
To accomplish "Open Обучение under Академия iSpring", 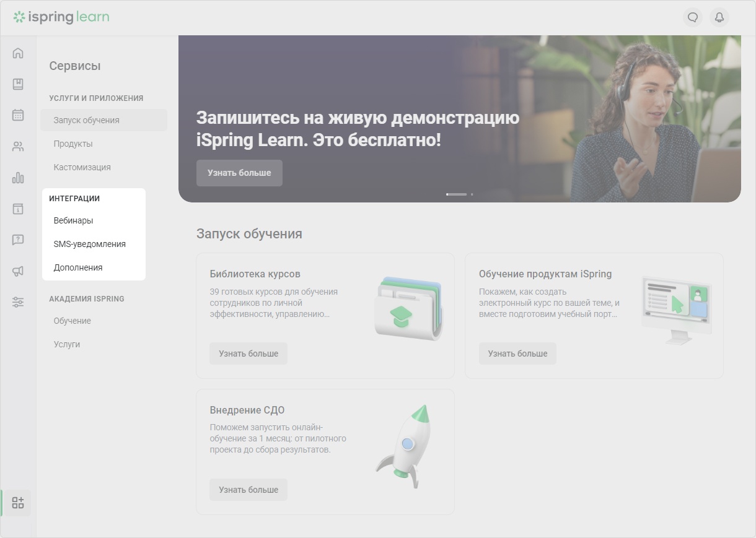I will [73, 321].
